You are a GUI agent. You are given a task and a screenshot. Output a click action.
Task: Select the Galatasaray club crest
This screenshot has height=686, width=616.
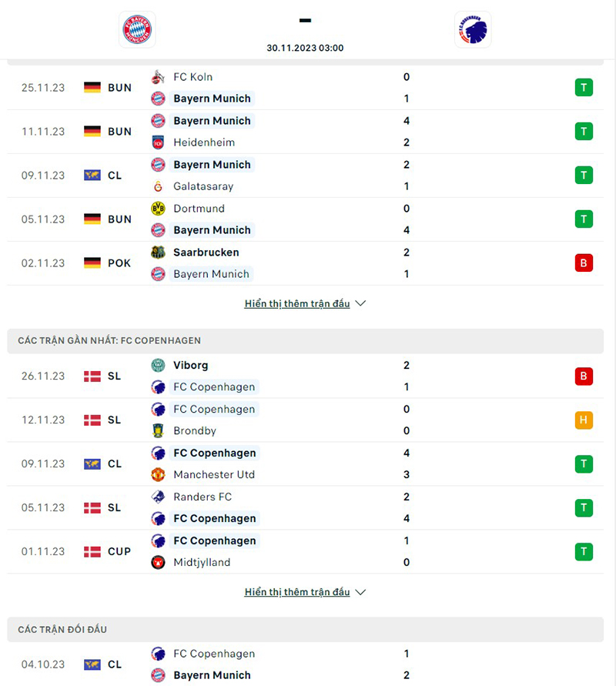[x=158, y=186]
